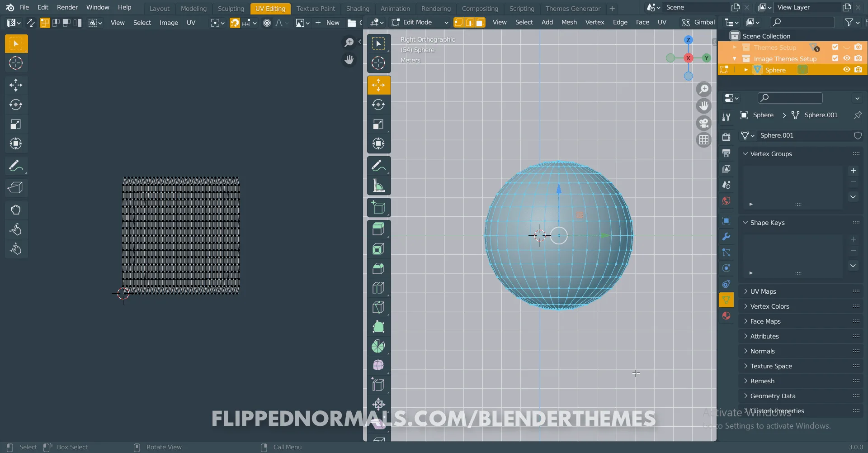Select the Spin tool

pos(379,346)
